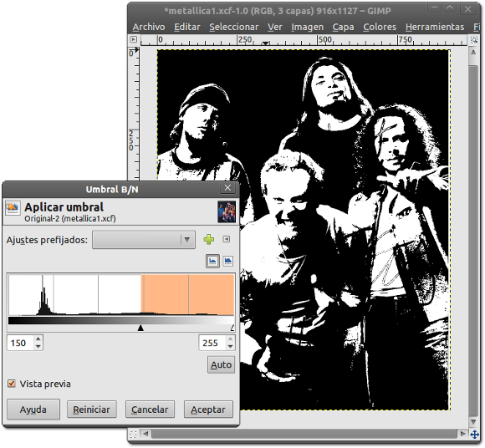Close the Umbral B/N dialog
485x448 pixels.
(x=227, y=188)
